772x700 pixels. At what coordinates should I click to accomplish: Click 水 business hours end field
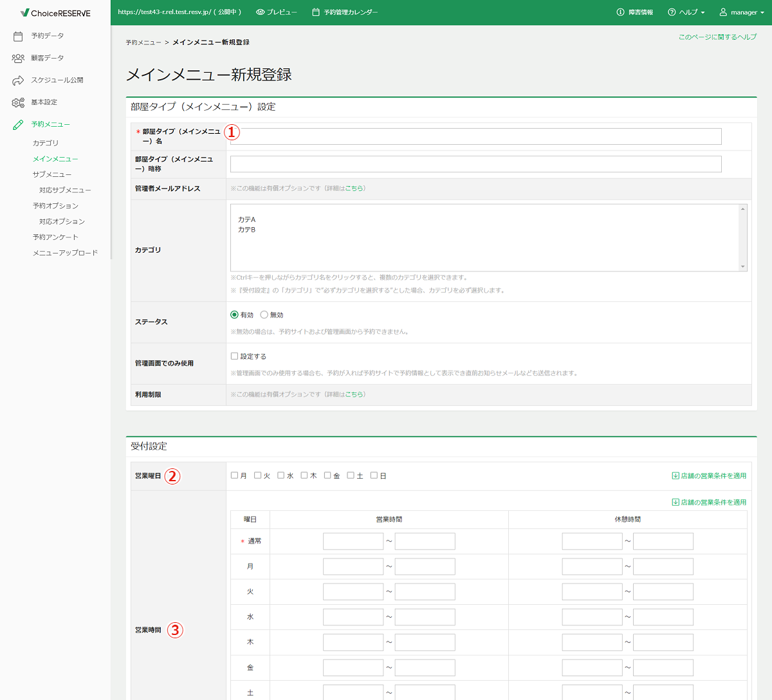425,617
